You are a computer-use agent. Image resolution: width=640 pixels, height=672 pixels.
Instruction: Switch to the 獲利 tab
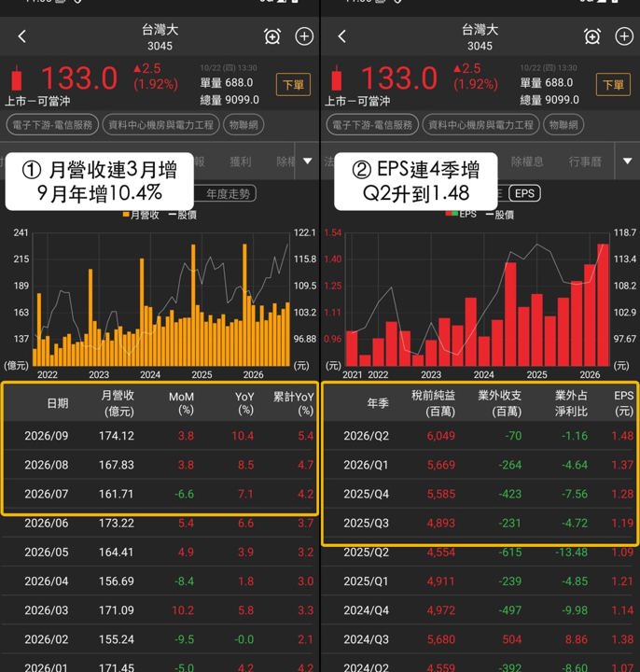tap(241, 161)
